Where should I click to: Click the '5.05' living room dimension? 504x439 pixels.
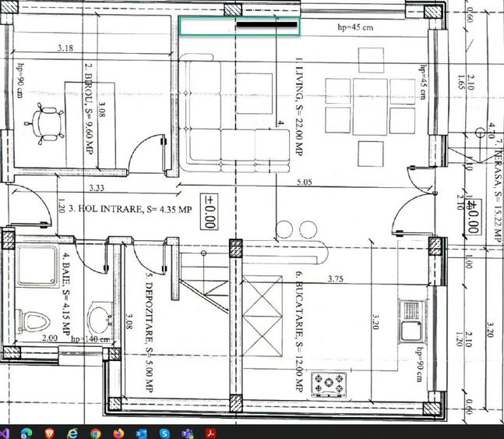coord(304,182)
